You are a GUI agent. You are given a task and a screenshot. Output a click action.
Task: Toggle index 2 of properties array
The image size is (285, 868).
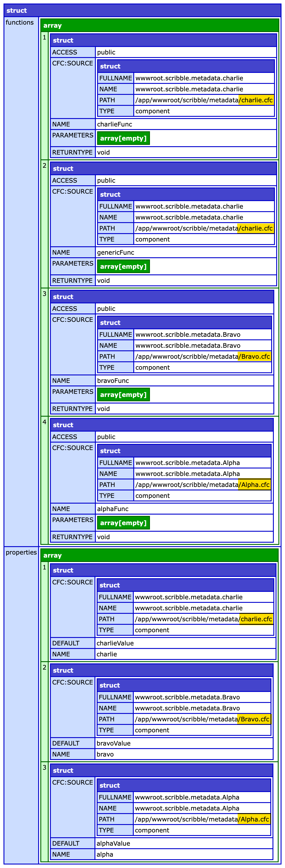click(45, 711)
